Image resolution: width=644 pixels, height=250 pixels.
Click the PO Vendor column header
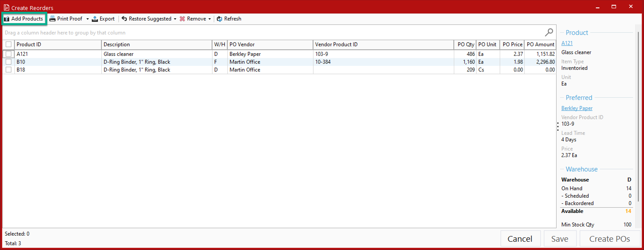pyautogui.click(x=242, y=44)
